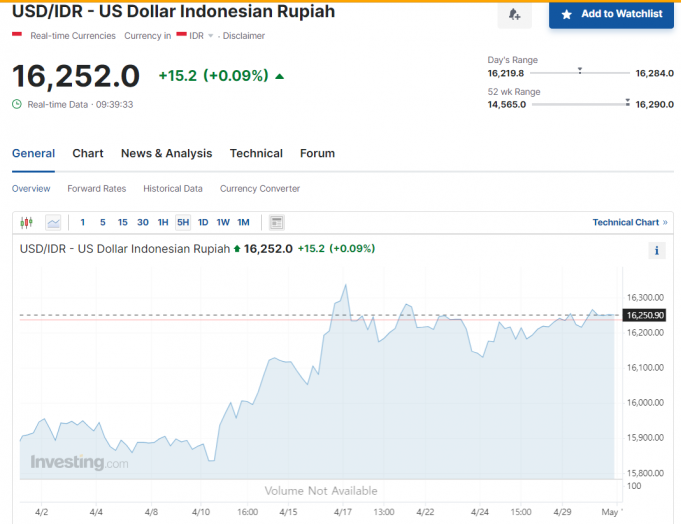The width and height of the screenshot is (681, 524).
Task: Click the real-time data clock icon
Action: click(x=17, y=104)
